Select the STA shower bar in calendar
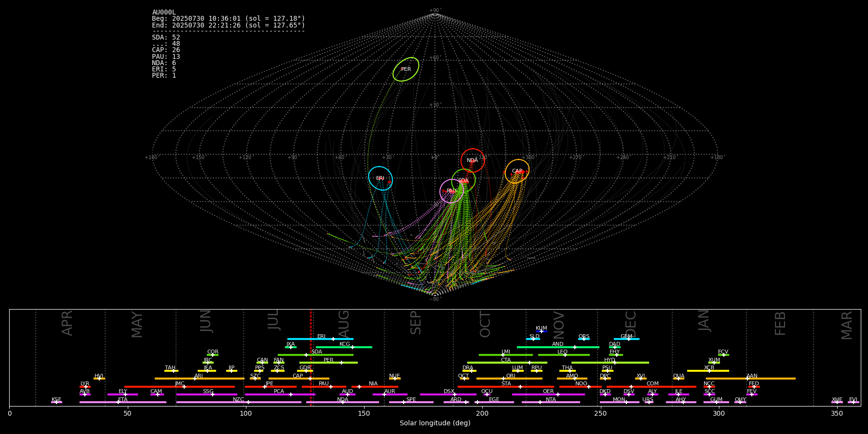Image resolution: width=868 pixels, height=434 pixels. click(506, 387)
